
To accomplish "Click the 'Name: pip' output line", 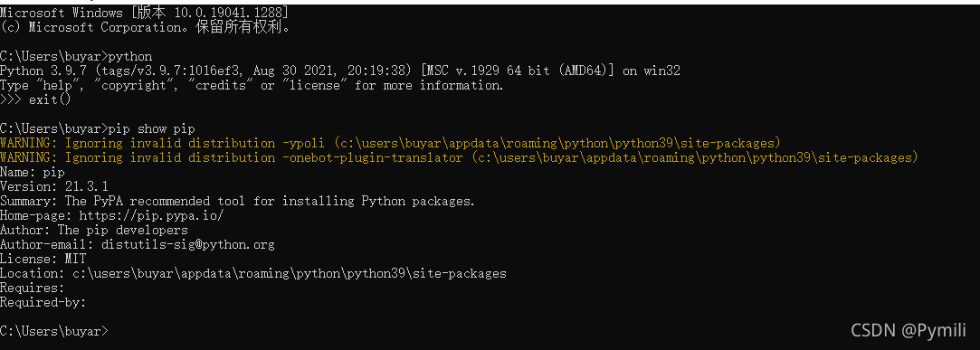I will pyautogui.click(x=33, y=173).
